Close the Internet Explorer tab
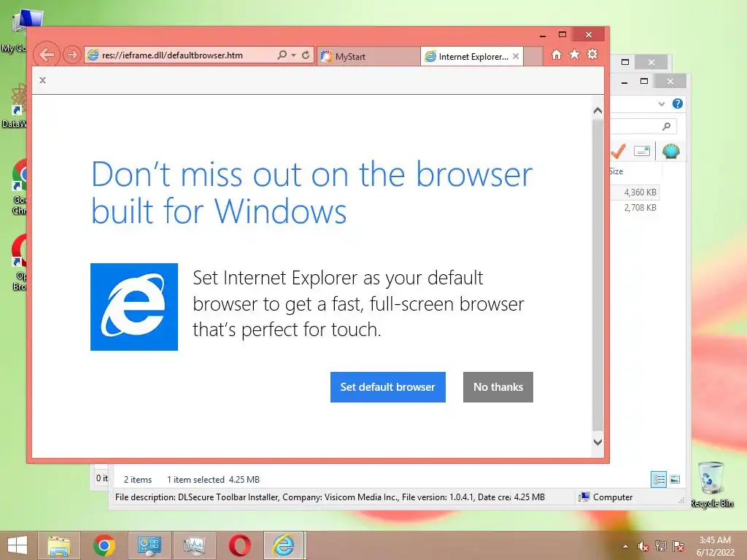Image resolution: width=747 pixels, height=560 pixels. pyautogui.click(x=516, y=56)
